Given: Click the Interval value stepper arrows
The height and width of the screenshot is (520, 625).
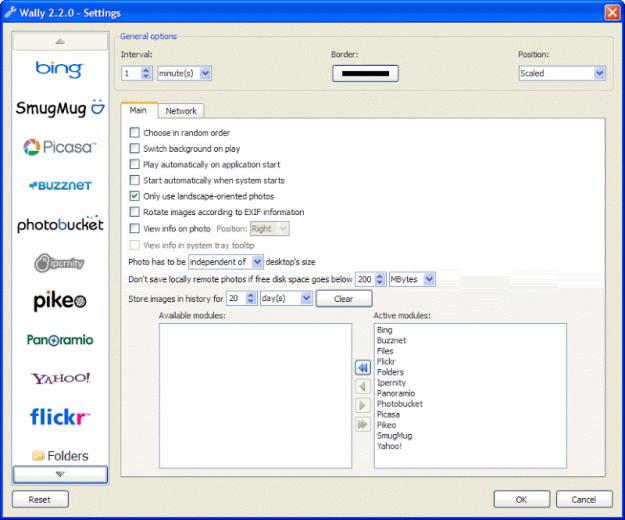Looking at the screenshot, I should pos(146,73).
